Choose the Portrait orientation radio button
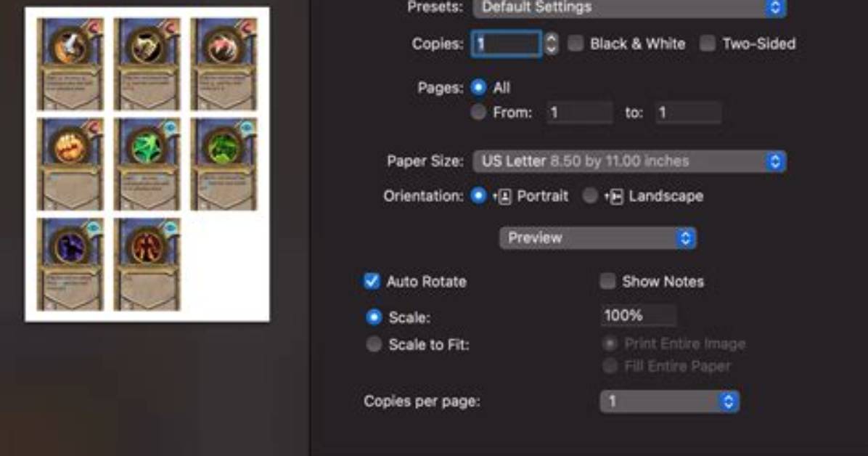This screenshot has width=868, height=456. click(x=478, y=195)
